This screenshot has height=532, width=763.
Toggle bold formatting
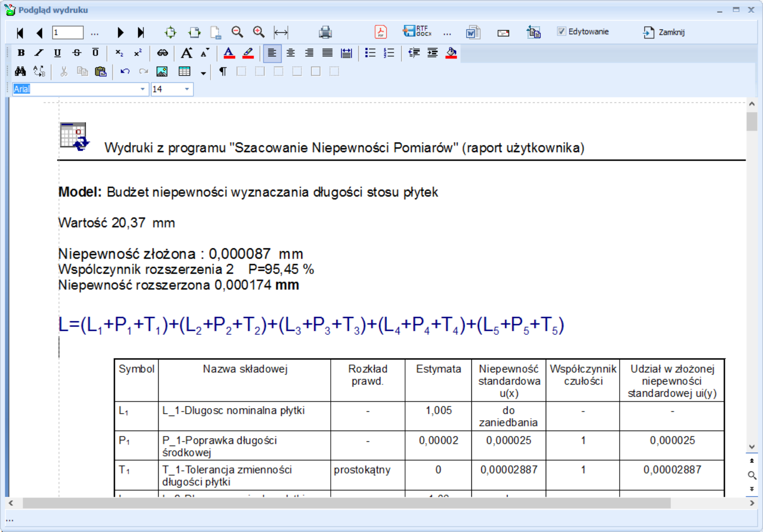pos(21,53)
